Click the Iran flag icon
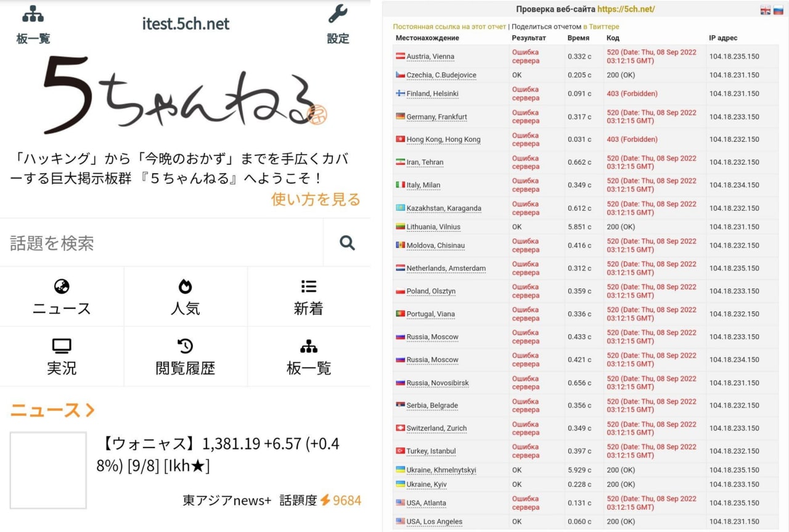Screen dimensions: 789x532 tap(400, 162)
